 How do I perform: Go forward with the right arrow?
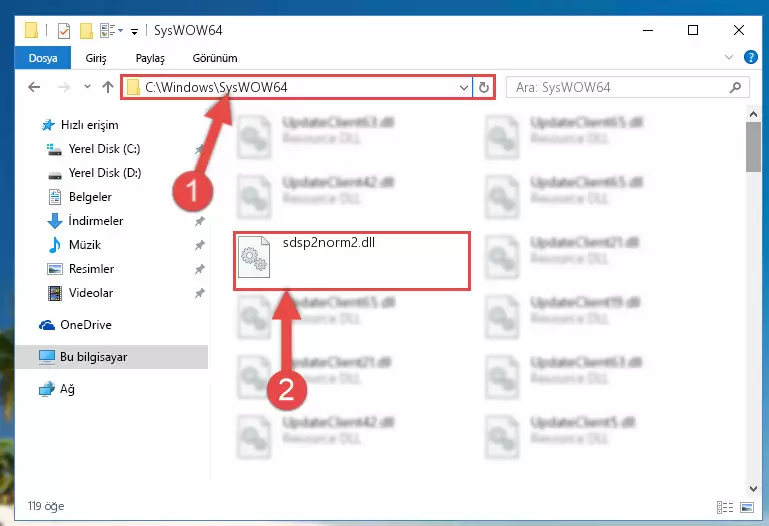(64, 87)
